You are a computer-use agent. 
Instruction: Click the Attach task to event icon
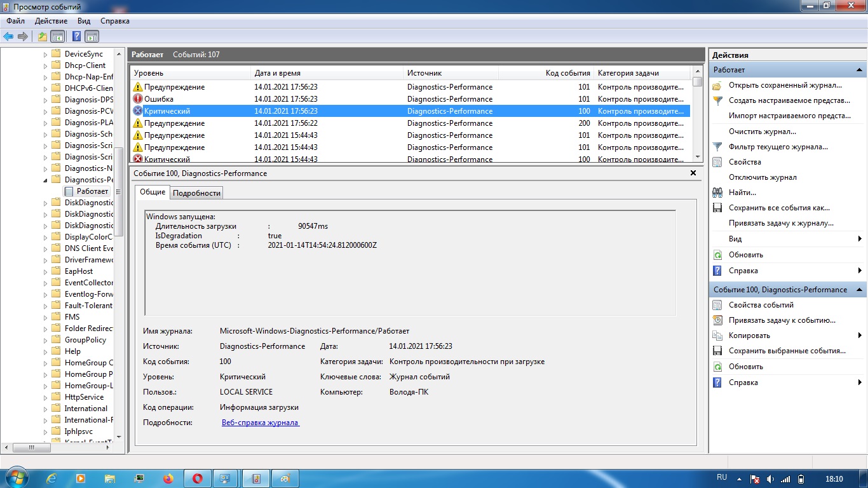tap(717, 320)
